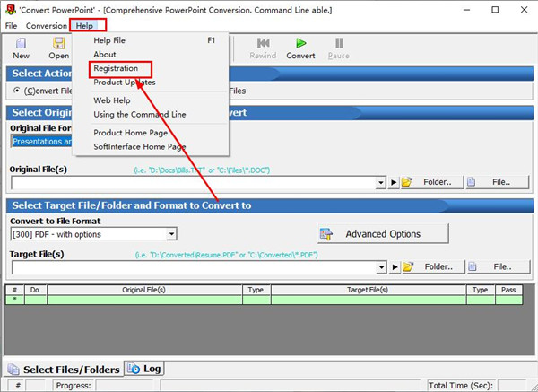Viewport: 538px width, 392px height.
Task: Click the Total Time (Sec) status label
Action: click(461, 386)
